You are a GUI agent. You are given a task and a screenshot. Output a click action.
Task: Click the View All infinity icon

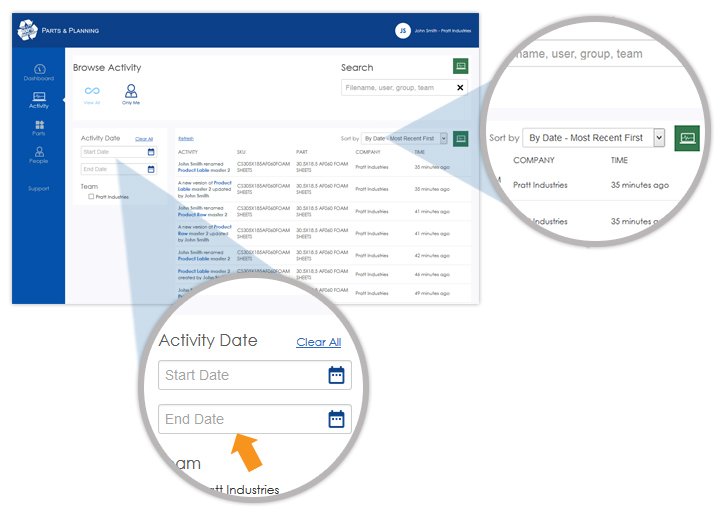[x=92, y=91]
